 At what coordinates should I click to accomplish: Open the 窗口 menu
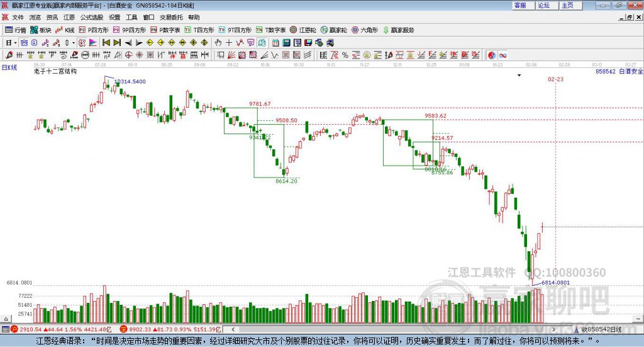click(x=148, y=17)
